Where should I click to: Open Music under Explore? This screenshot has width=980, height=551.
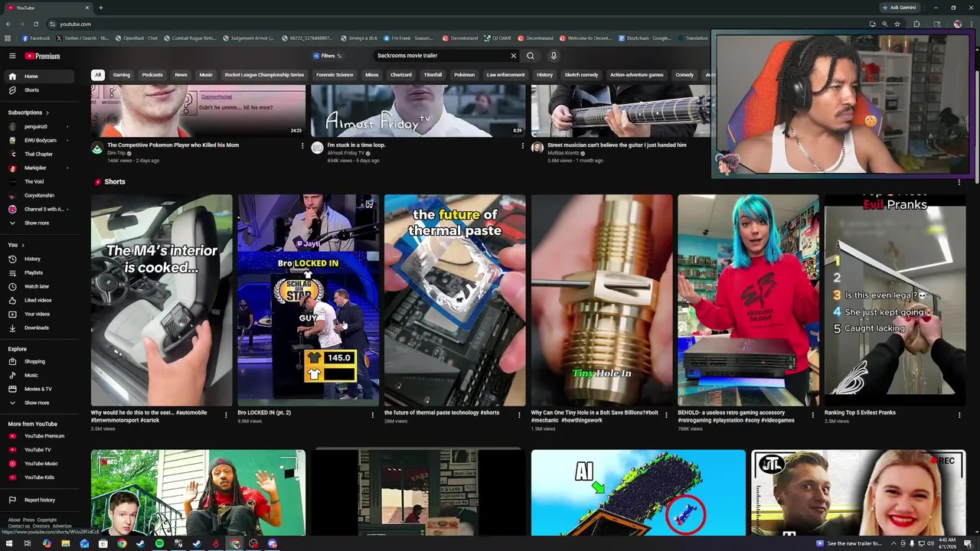40,375
